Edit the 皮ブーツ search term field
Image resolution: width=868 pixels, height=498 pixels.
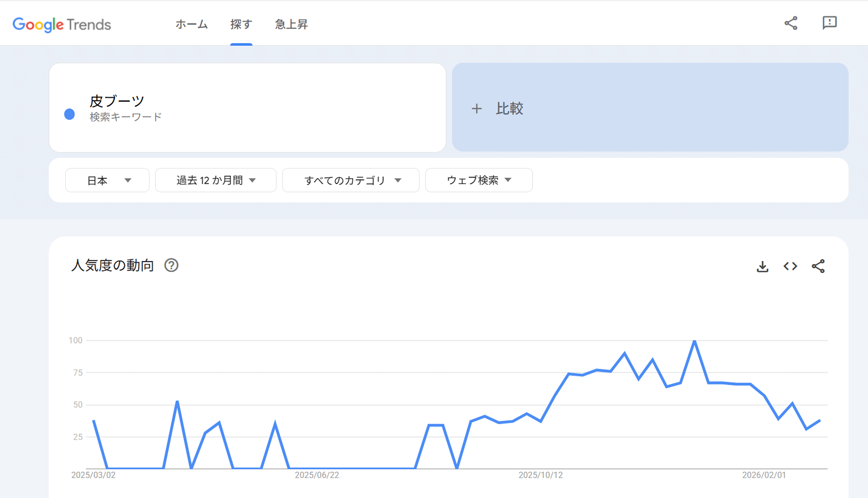(116, 102)
